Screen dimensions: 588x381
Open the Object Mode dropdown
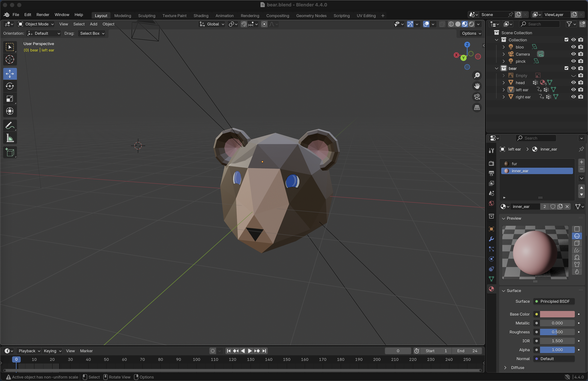click(36, 24)
